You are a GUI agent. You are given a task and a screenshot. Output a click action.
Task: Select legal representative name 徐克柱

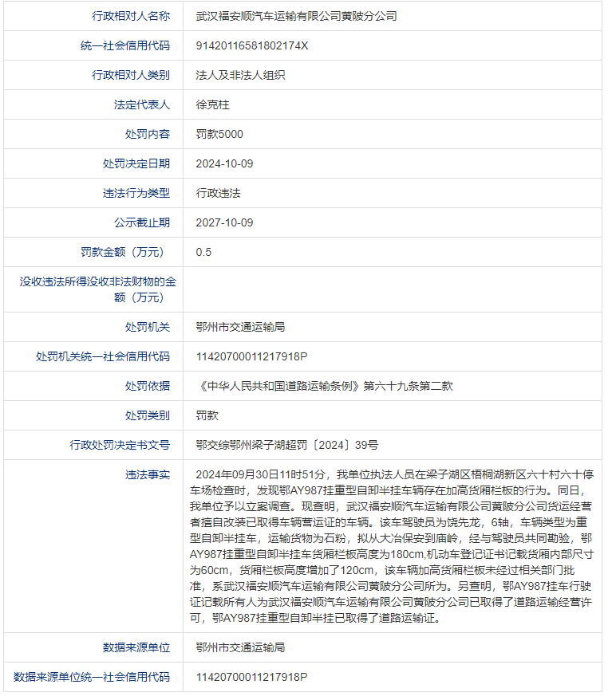click(213, 104)
